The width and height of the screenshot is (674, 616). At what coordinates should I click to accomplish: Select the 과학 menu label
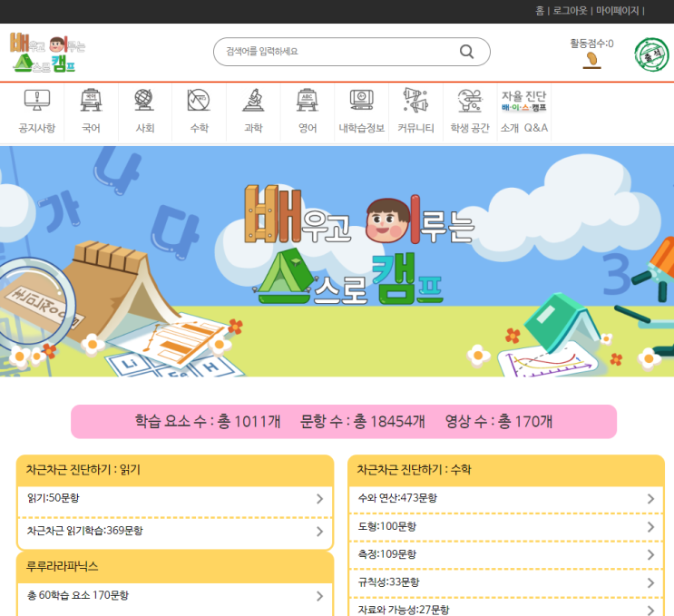point(253,128)
